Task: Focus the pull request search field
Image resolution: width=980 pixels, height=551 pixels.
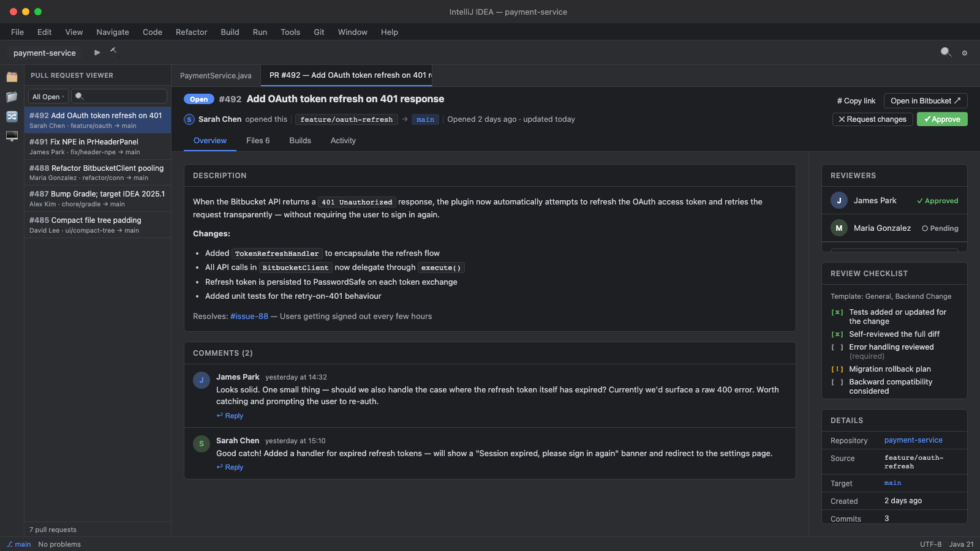Action: [119, 97]
